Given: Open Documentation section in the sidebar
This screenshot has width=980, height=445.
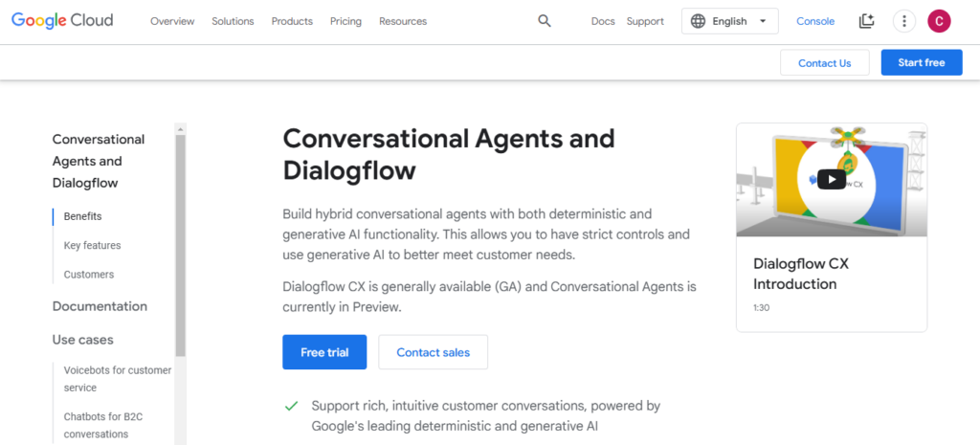Looking at the screenshot, I should tap(100, 306).
